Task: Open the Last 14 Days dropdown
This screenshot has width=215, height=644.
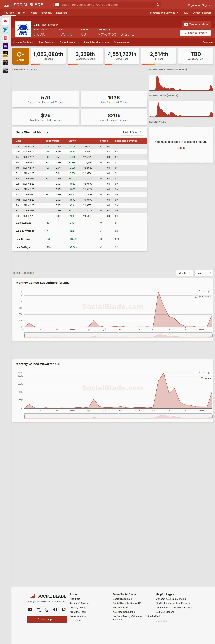Action: (132, 132)
